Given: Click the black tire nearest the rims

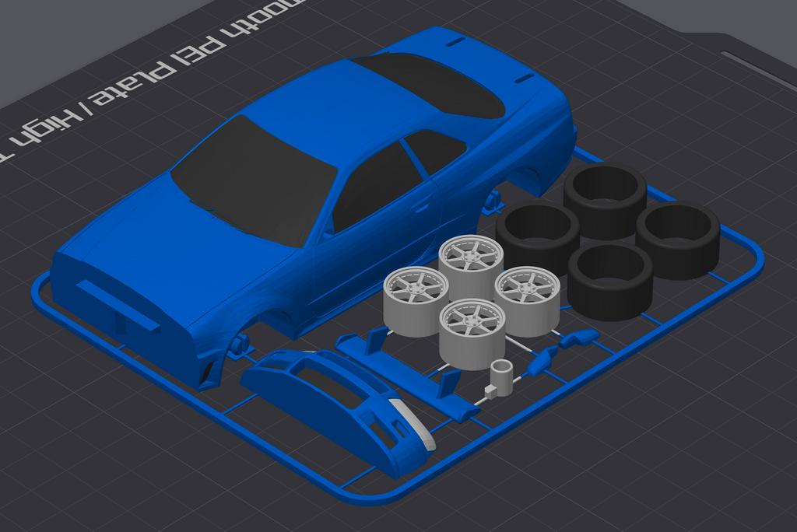Looking at the screenshot, I should [609, 280].
